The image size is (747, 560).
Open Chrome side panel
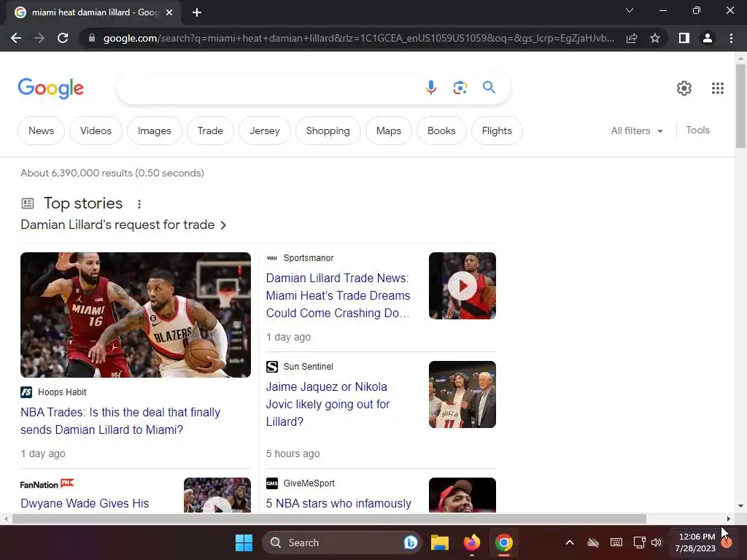(684, 38)
